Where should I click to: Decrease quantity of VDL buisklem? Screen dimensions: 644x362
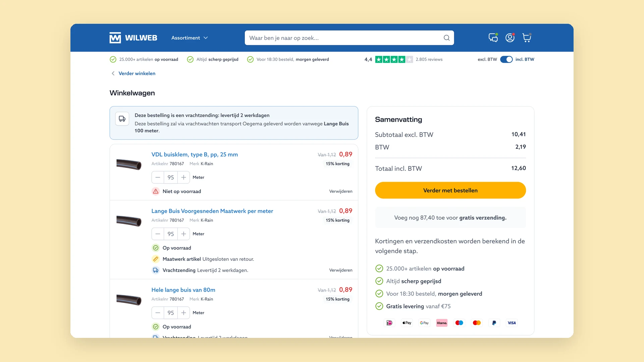tap(158, 177)
